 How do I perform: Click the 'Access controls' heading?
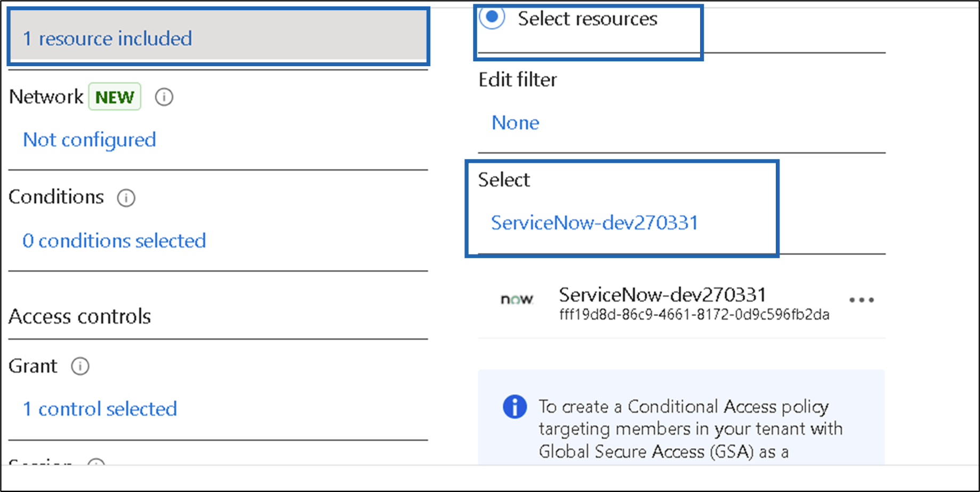(80, 316)
